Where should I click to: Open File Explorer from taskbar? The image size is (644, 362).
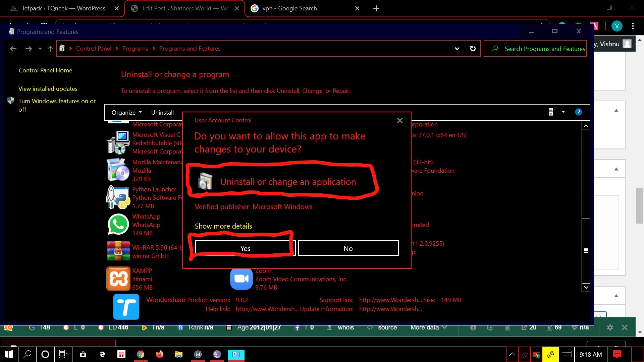(x=178, y=354)
